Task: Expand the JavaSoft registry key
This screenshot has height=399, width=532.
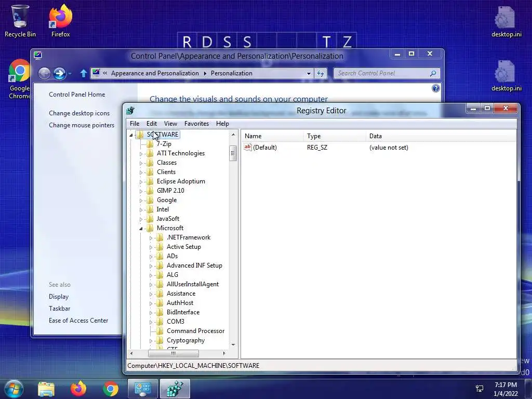Action: (141, 219)
